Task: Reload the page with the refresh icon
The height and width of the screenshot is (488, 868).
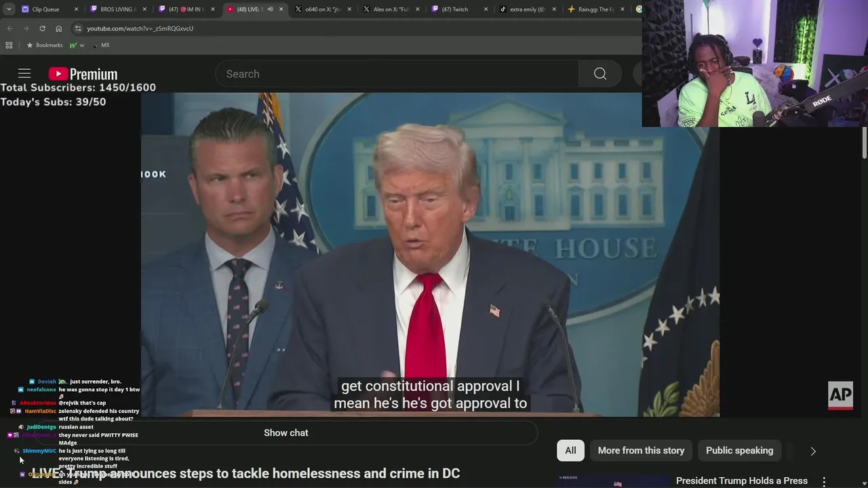Action: click(x=42, y=28)
